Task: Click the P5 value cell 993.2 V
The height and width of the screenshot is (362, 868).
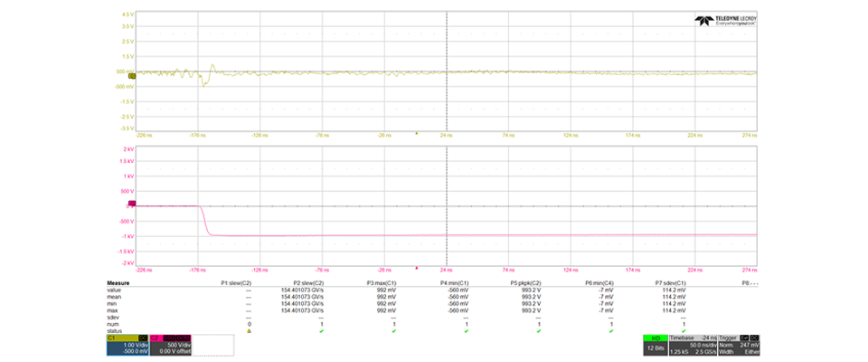Action: 532,290
